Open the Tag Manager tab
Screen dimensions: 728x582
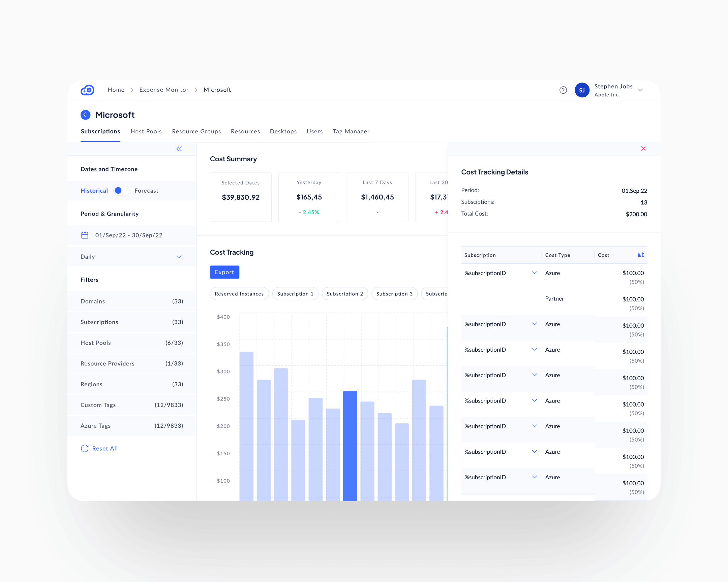pos(351,131)
